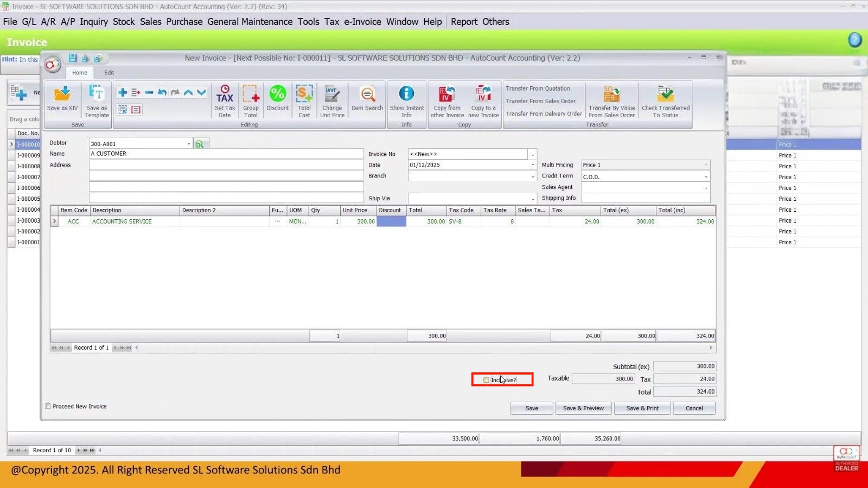Viewport: 868px width, 488px height.
Task: Add a new line with blue plus icon
Action: pyautogui.click(x=123, y=92)
